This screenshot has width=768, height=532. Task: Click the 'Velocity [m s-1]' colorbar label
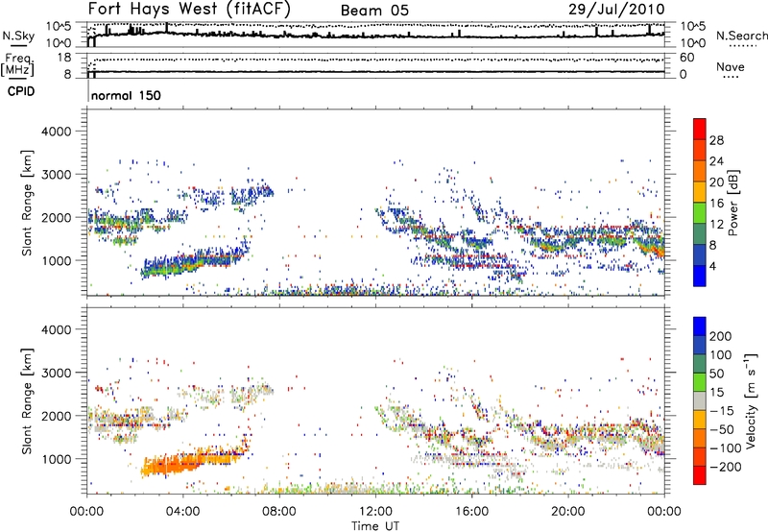(751, 400)
